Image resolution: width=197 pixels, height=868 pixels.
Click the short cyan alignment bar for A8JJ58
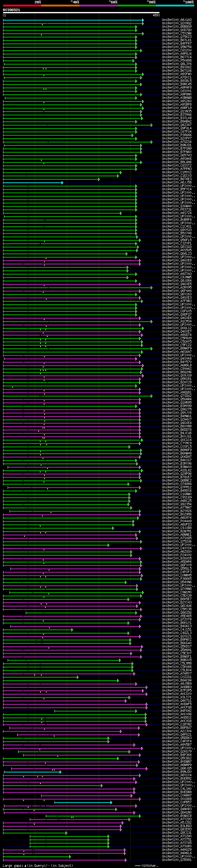pyautogui.click(x=33, y=182)
